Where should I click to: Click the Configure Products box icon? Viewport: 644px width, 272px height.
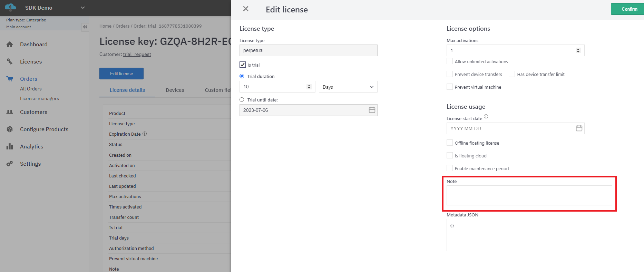[x=10, y=129]
